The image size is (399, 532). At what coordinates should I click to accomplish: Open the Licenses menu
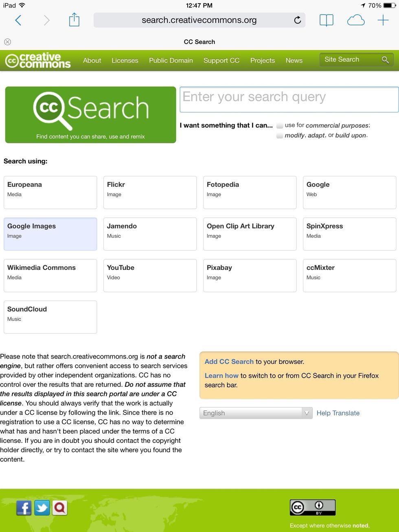(125, 60)
